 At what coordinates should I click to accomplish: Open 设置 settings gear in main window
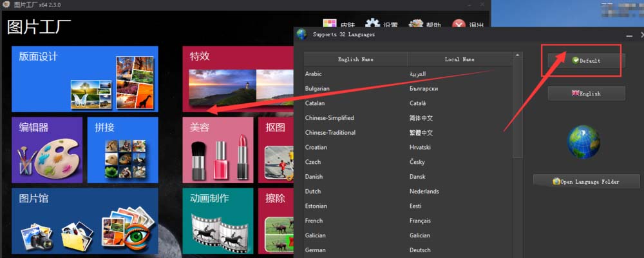click(x=372, y=24)
